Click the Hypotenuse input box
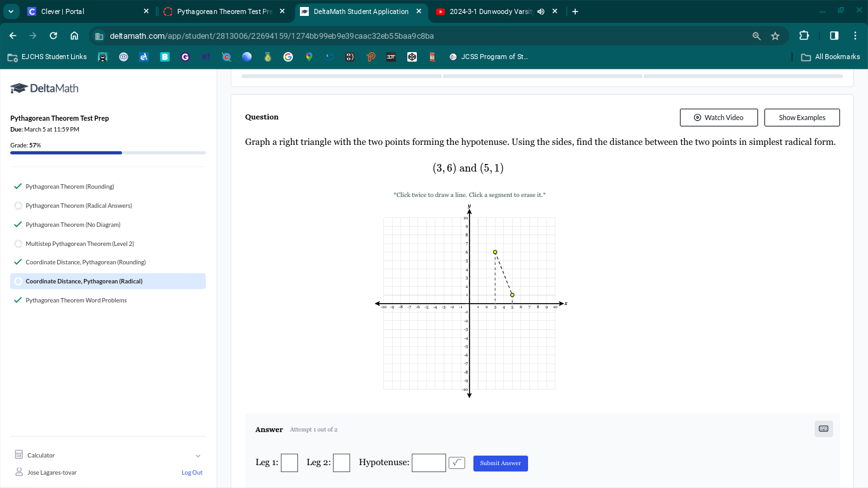This screenshot has width=868, height=488. coord(429,463)
